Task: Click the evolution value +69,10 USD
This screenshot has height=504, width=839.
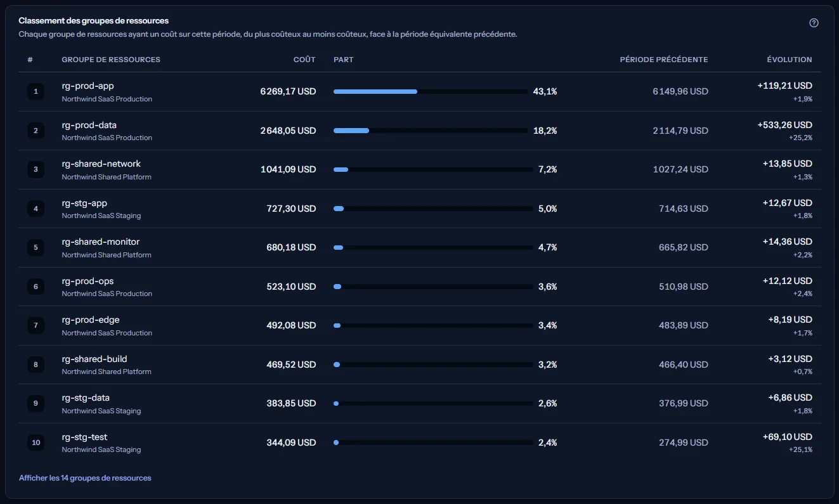Action: pyautogui.click(x=788, y=437)
